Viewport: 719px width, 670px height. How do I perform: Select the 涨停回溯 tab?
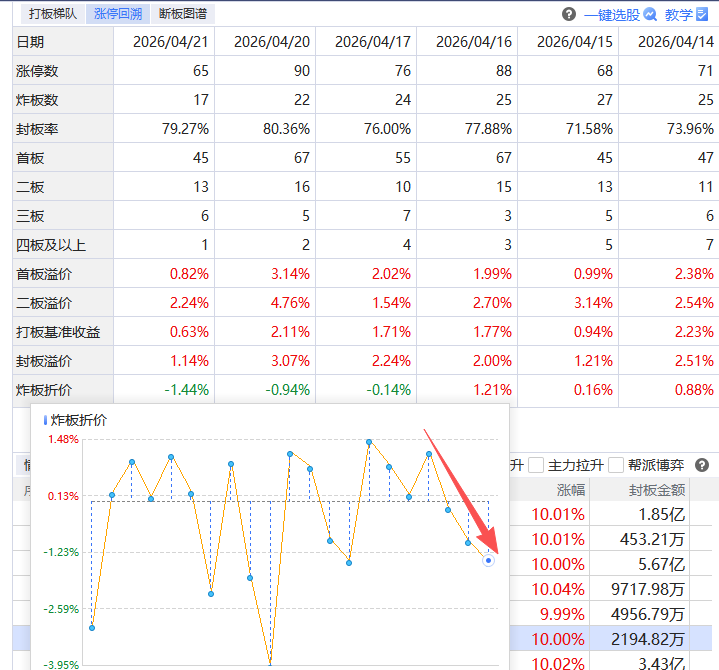point(118,14)
